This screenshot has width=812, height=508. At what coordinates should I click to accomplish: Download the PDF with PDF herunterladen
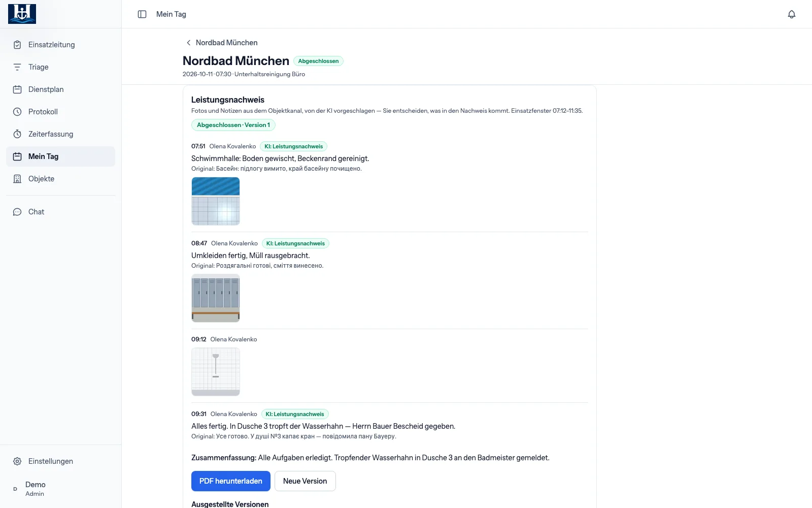pos(231,481)
